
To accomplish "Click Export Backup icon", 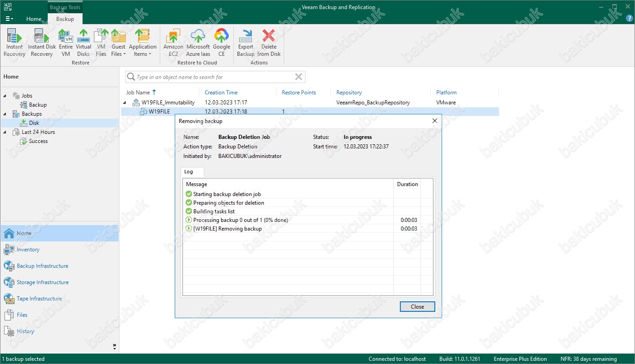I will click(x=246, y=43).
